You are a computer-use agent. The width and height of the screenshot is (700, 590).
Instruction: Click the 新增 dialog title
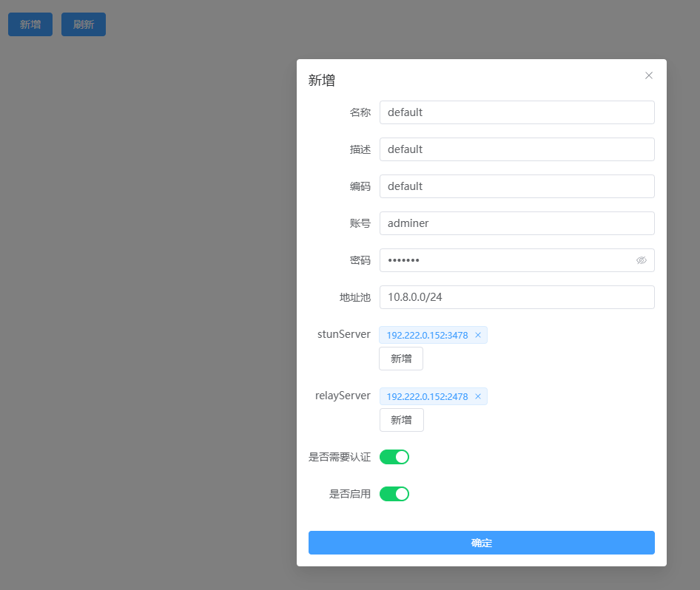click(x=322, y=81)
